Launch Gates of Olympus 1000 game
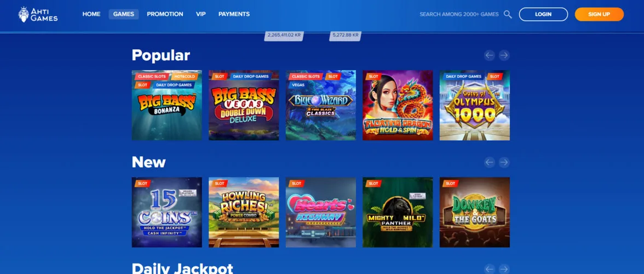Screen dimensions: 644x274 tap(474, 105)
